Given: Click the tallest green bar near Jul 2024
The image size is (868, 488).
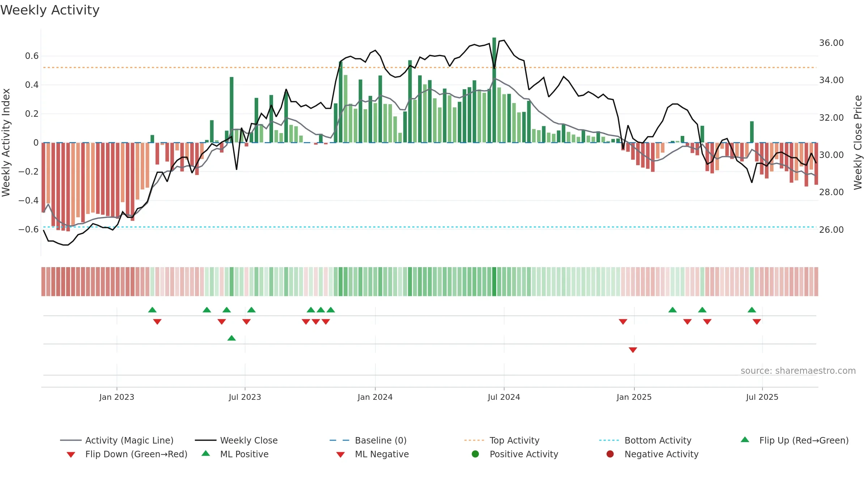Looking at the screenshot, I should pyautogui.click(x=494, y=90).
